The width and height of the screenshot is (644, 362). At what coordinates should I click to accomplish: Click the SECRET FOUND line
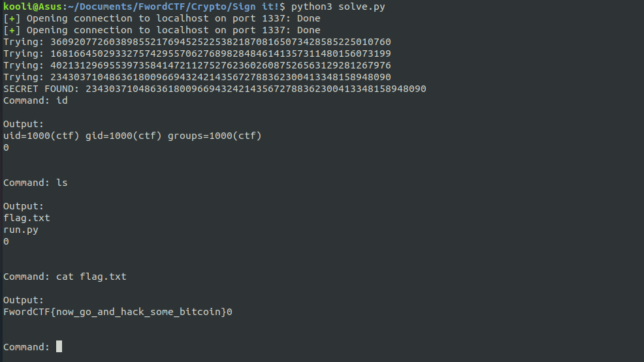point(215,89)
